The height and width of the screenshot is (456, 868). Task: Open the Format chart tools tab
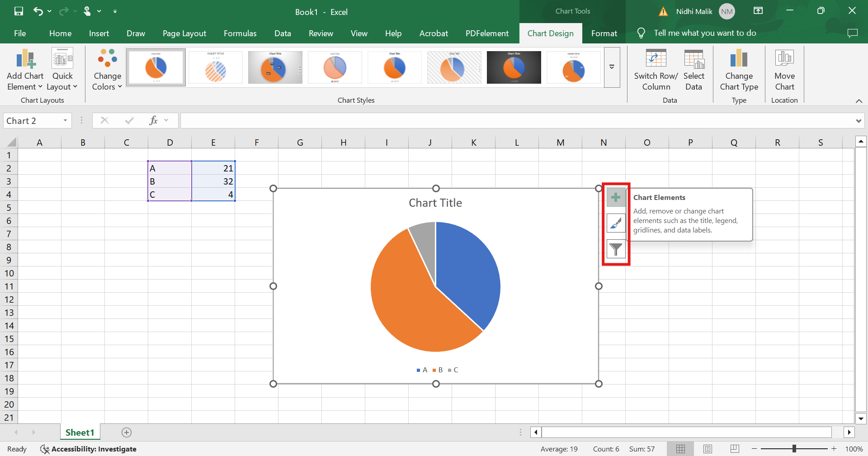point(604,33)
